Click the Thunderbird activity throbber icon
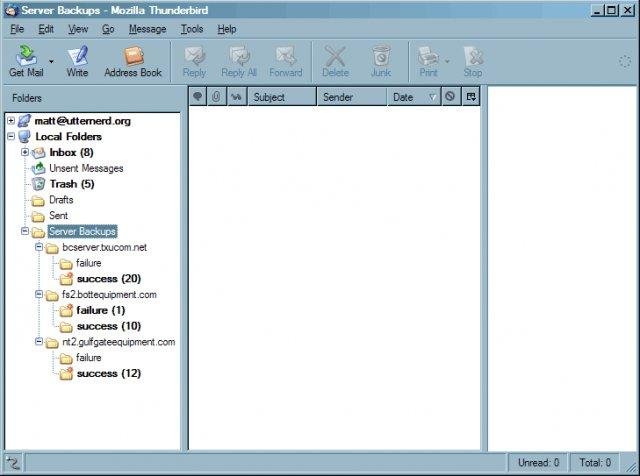This screenshot has width=640, height=476. click(624, 62)
